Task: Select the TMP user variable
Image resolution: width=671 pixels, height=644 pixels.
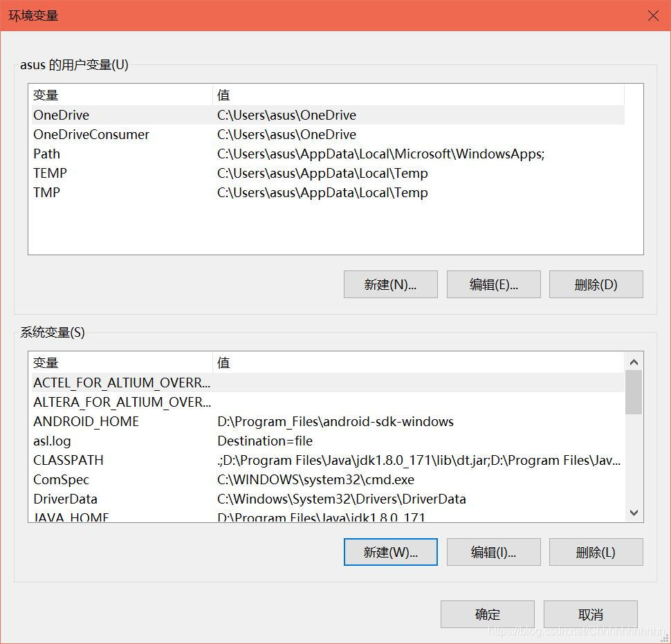Action: point(328,192)
